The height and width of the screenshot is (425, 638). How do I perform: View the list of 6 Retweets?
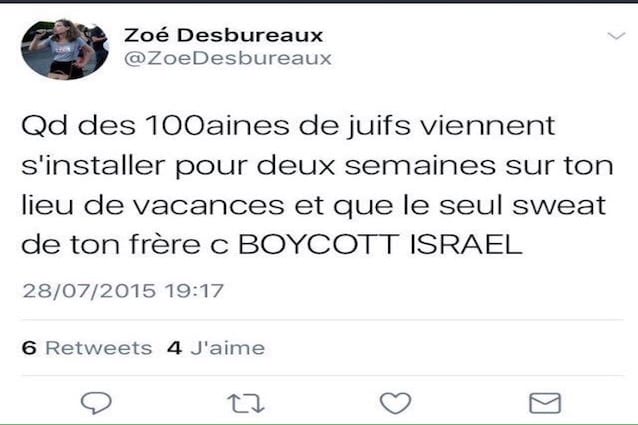pos(87,348)
